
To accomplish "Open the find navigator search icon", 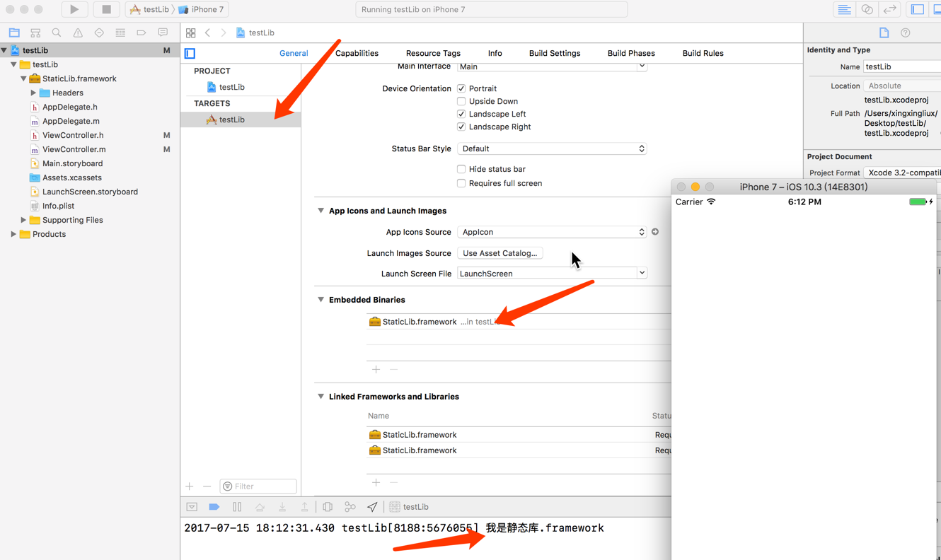I will [57, 33].
